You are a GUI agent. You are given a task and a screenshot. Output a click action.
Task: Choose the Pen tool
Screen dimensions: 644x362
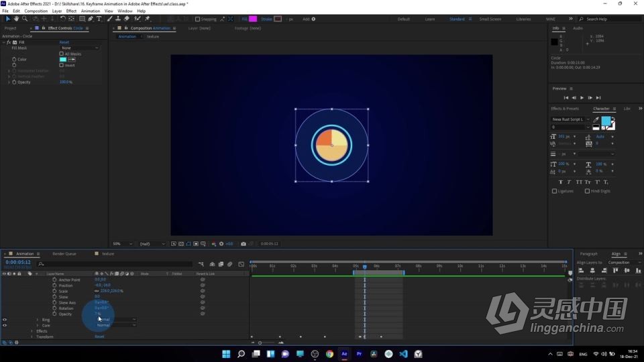[x=91, y=19]
